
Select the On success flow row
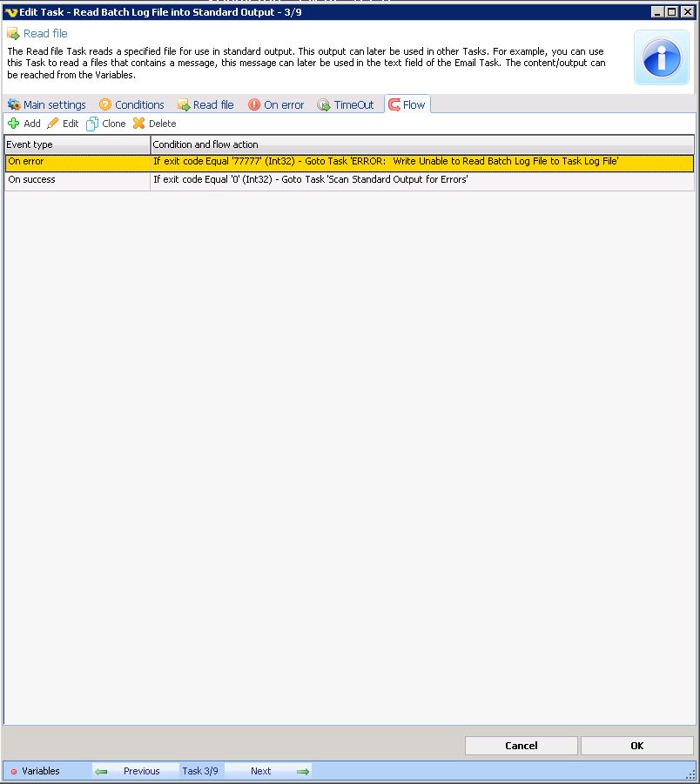point(348,180)
